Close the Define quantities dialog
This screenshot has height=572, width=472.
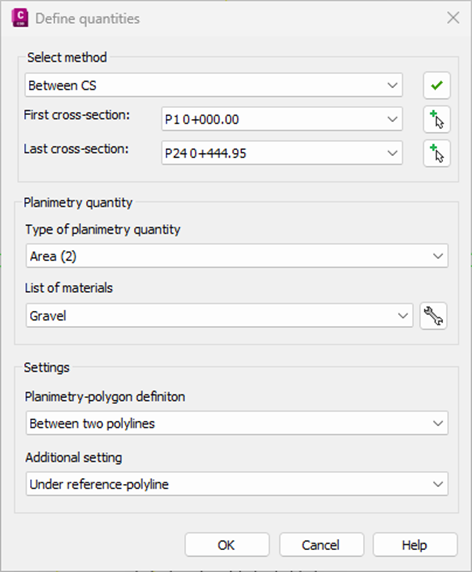click(453, 18)
